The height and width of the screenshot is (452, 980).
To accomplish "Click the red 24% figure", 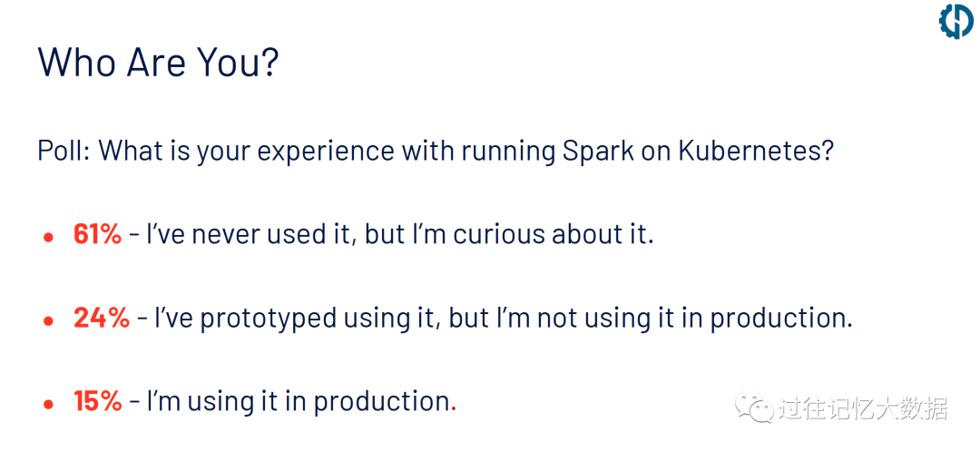I will [101, 318].
